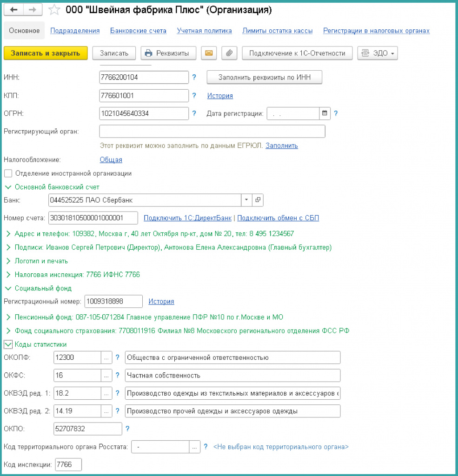Focus the Номер счета input field

[93, 218]
